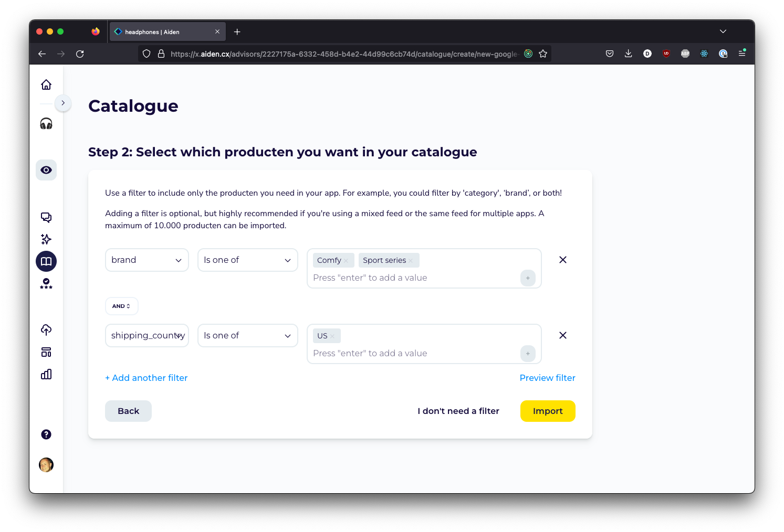This screenshot has width=784, height=532.
Task: Open the browser downloads icon
Action: tap(629, 54)
